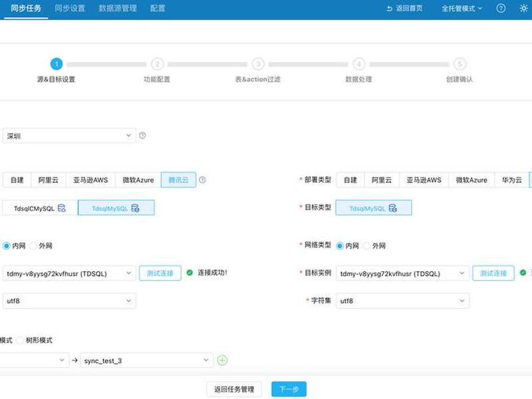Open target instance dropdown tdmy-v8yysg72kvfhusr

point(403,273)
